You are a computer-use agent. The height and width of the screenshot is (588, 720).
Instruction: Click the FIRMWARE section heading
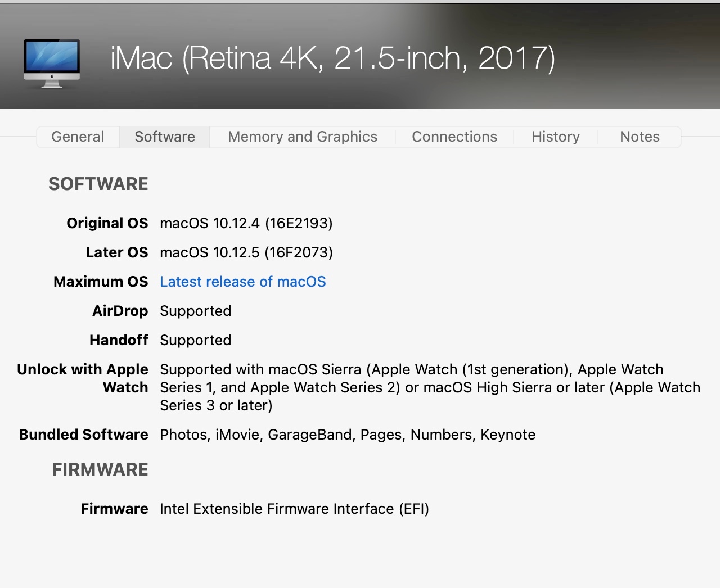click(x=100, y=469)
